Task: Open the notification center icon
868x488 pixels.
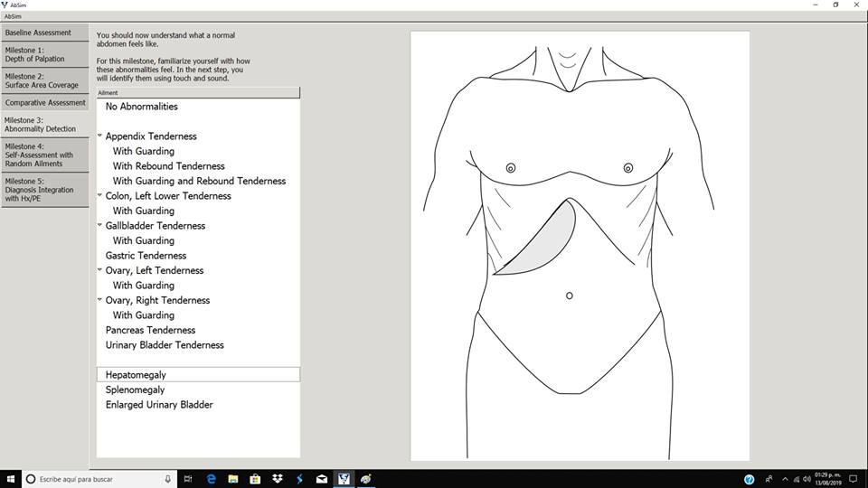Action: click(x=854, y=479)
